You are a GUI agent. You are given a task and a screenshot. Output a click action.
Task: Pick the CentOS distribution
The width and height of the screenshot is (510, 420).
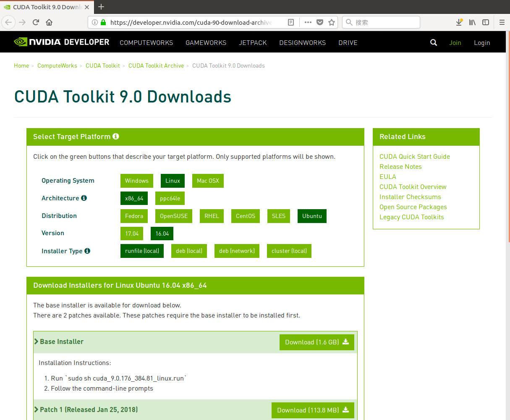pyautogui.click(x=246, y=216)
